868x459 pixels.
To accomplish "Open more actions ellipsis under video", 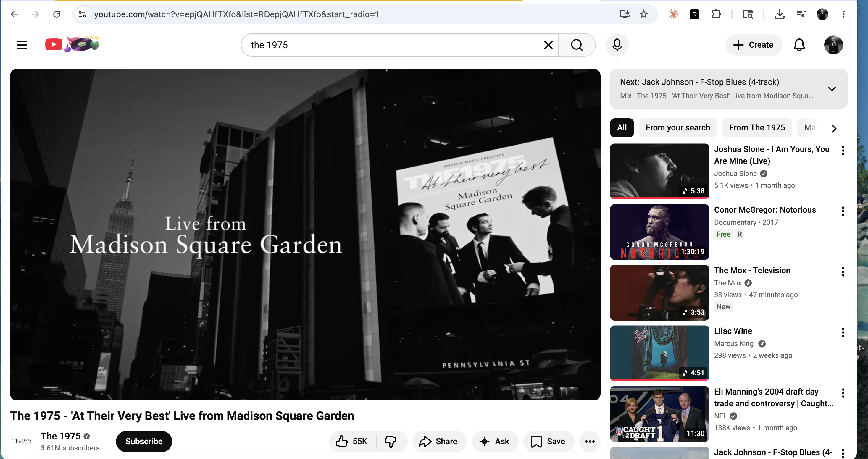I will point(589,441).
